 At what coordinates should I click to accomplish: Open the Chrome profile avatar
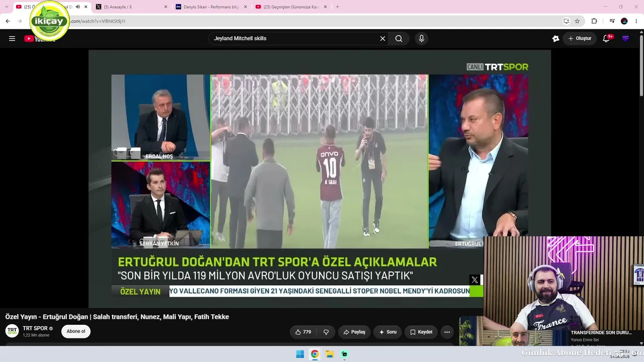click(x=624, y=21)
